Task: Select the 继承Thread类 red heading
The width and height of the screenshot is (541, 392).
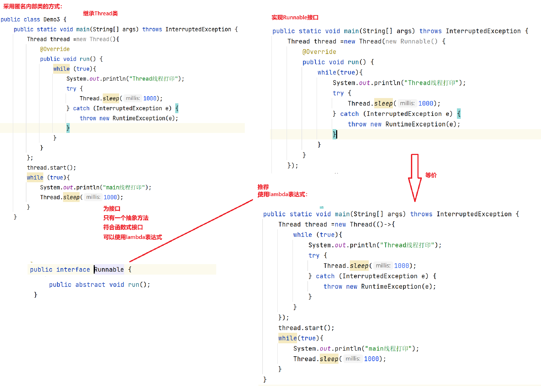Action: coord(100,13)
